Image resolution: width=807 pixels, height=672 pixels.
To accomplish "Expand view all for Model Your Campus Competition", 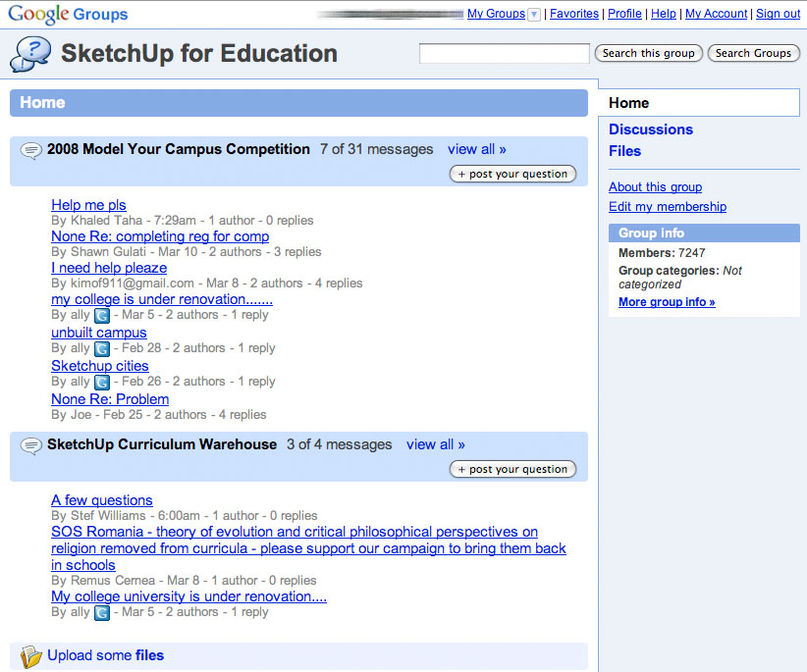I will [477, 149].
